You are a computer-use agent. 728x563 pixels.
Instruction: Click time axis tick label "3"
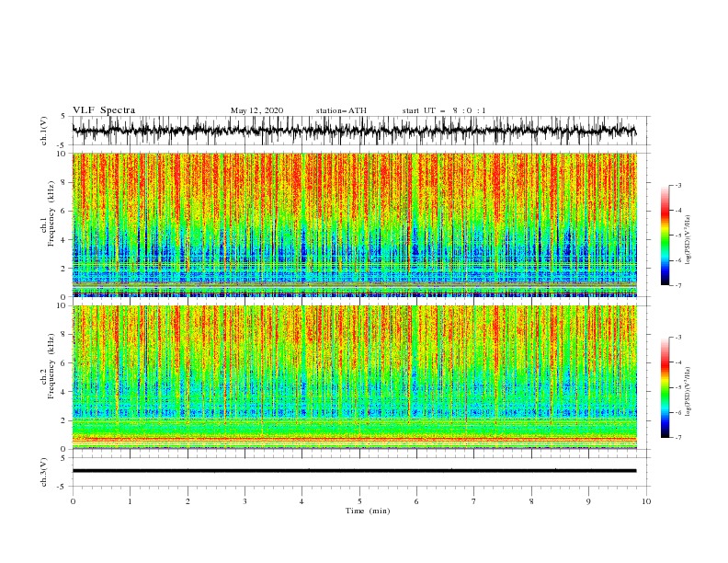(245, 501)
